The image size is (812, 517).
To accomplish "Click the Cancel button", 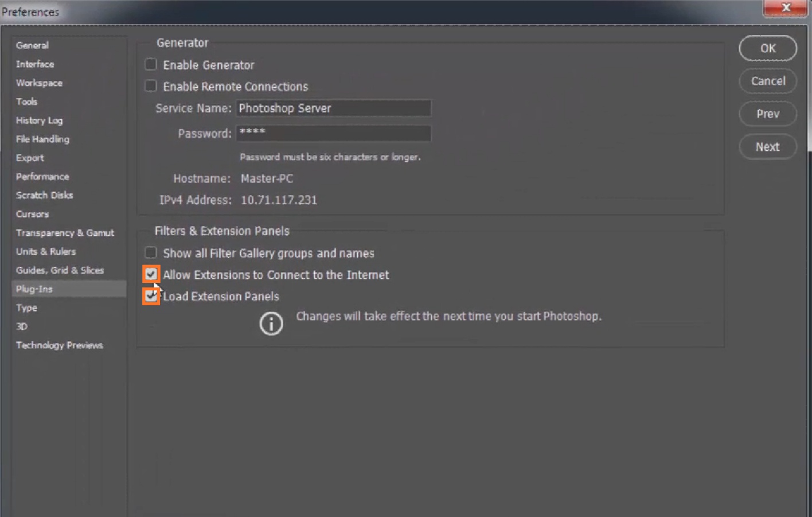I will 768,81.
